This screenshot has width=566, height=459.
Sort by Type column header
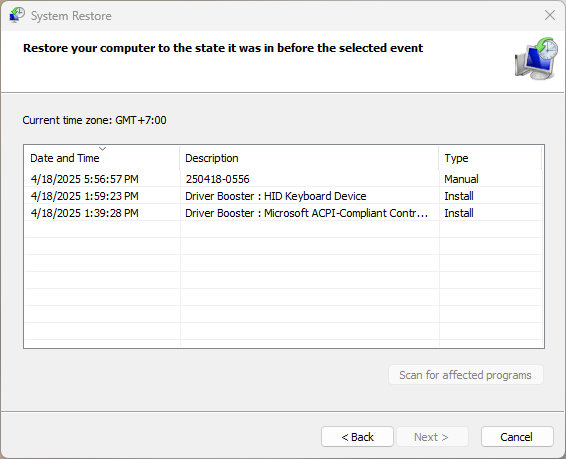pos(491,158)
